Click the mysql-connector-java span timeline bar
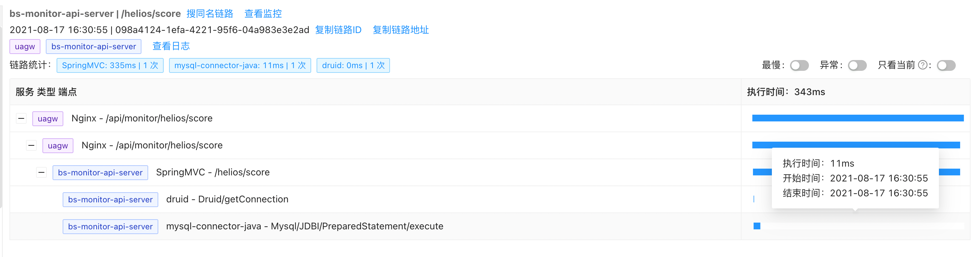 pyautogui.click(x=757, y=226)
